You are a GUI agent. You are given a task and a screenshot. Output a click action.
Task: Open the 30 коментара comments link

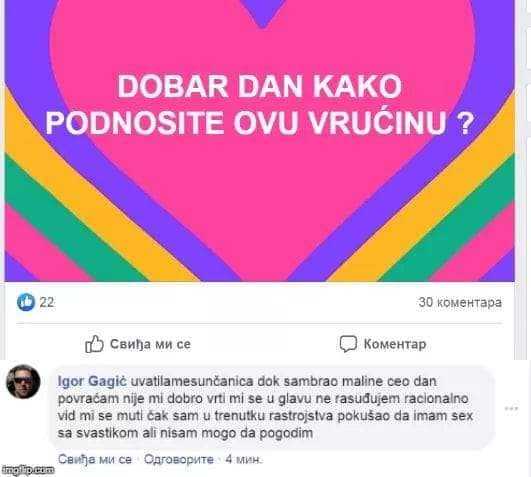460,302
